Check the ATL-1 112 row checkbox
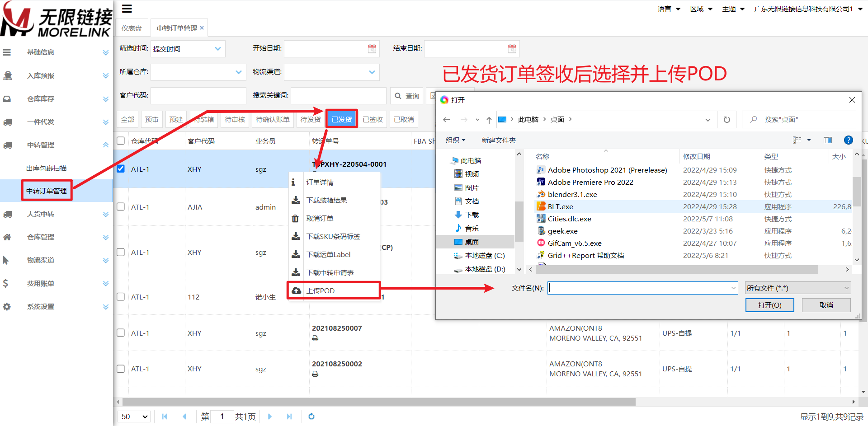868x426 pixels. [x=121, y=296]
